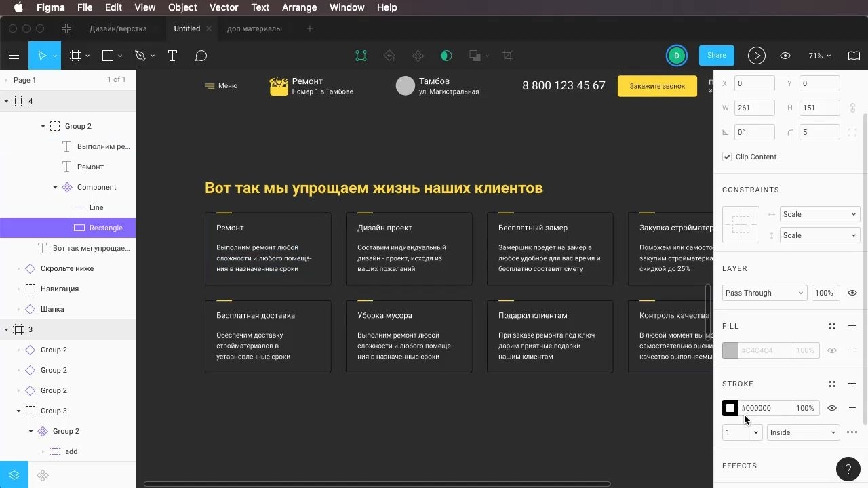Click the black stroke color swatch

(730, 408)
